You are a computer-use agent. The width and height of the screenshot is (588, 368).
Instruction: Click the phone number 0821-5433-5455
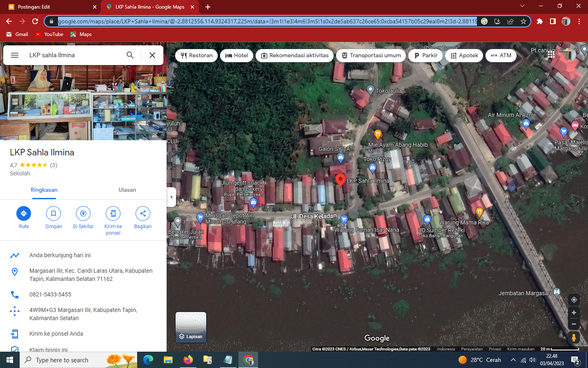(x=50, y=294)
